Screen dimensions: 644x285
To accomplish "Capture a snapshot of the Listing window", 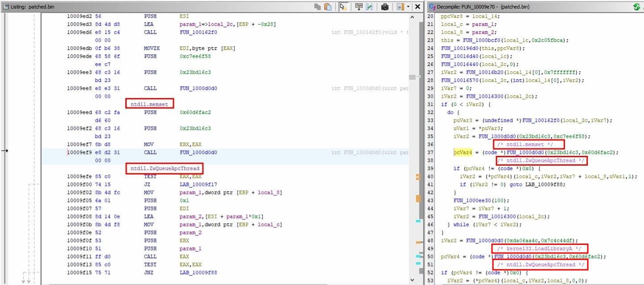I will [x=384, y=7].
